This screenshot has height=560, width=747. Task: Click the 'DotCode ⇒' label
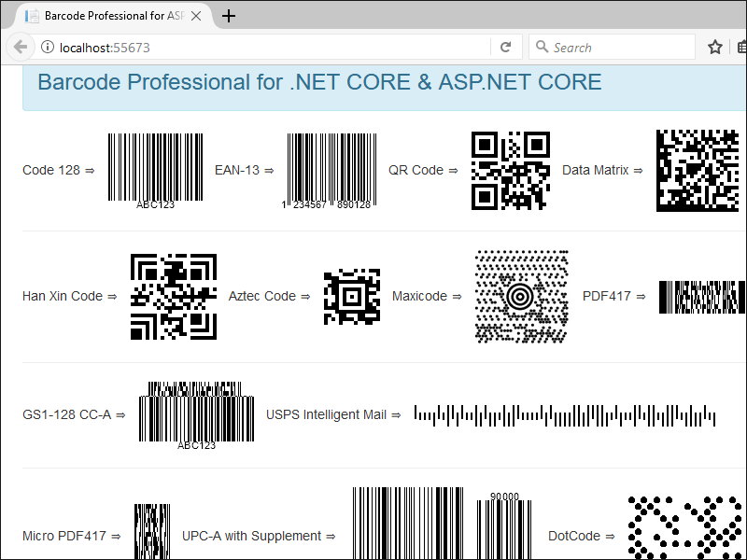pos(582,536)
